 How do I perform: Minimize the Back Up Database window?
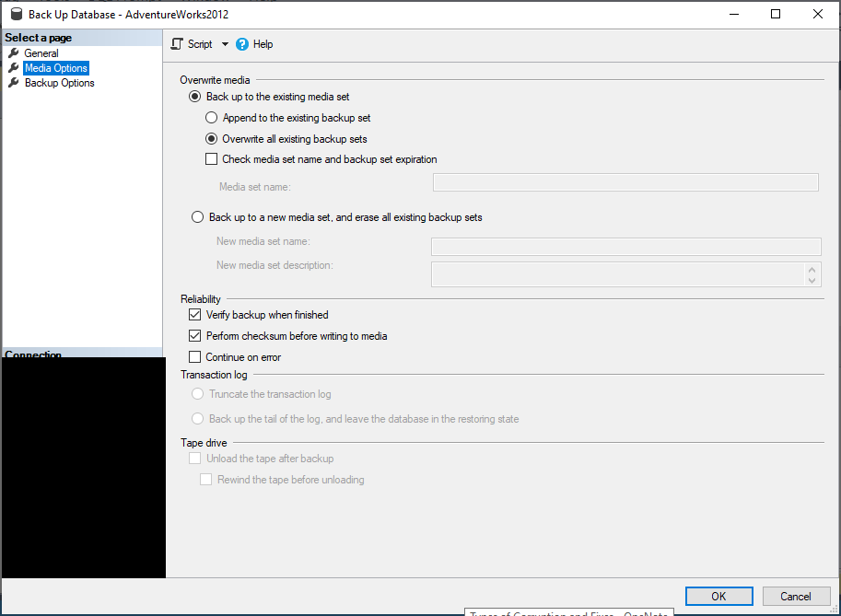(x=734, y=14)
